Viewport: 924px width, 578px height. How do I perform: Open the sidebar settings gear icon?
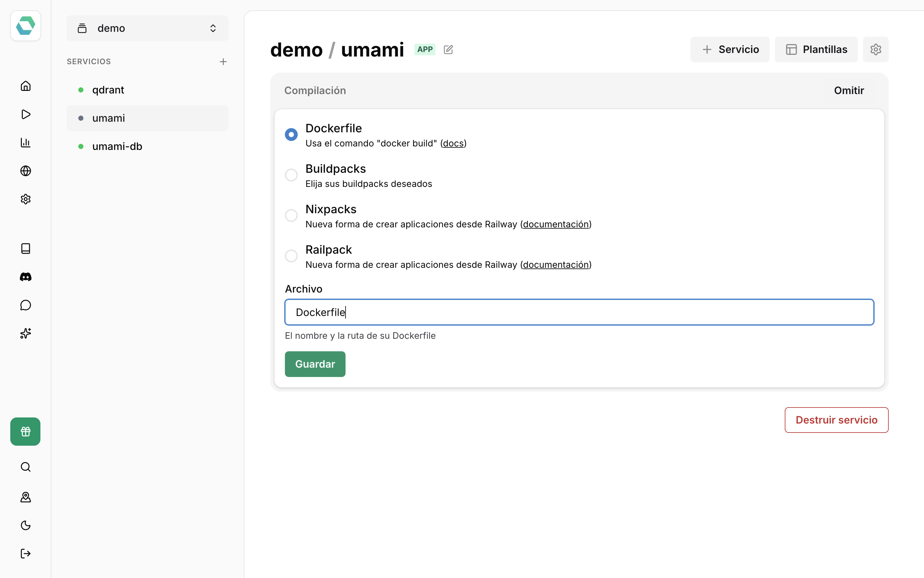click(26, 199)
